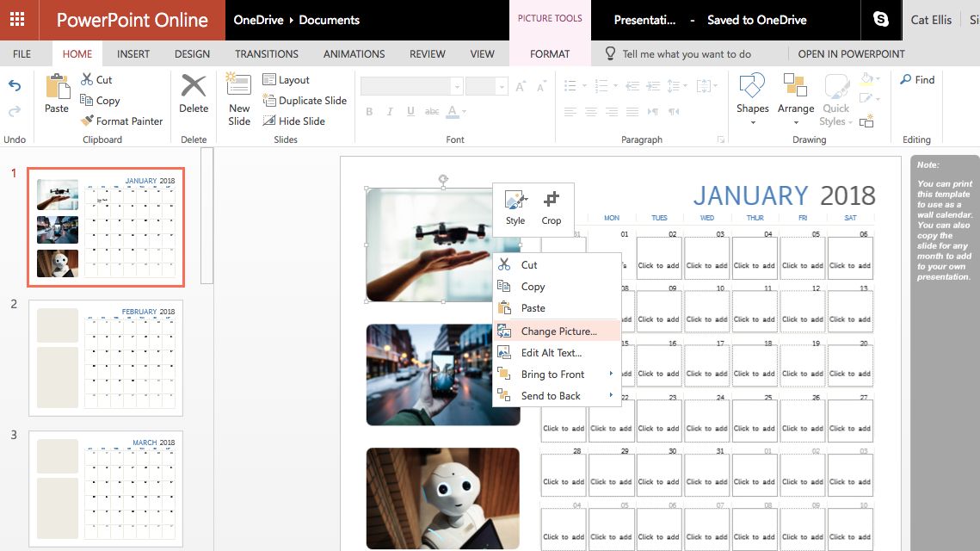Viewport: 980px width, 551px height.
Task: Toggle italic formatting
Action: click(388, 111)
